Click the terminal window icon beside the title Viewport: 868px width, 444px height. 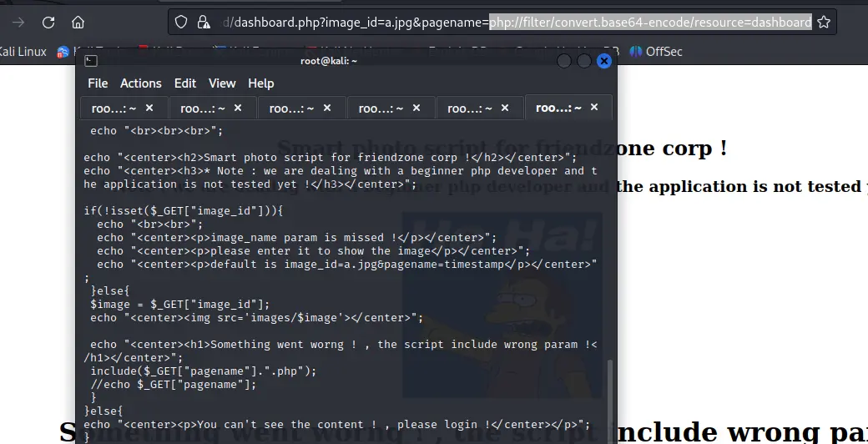click(x=91, y=61)
